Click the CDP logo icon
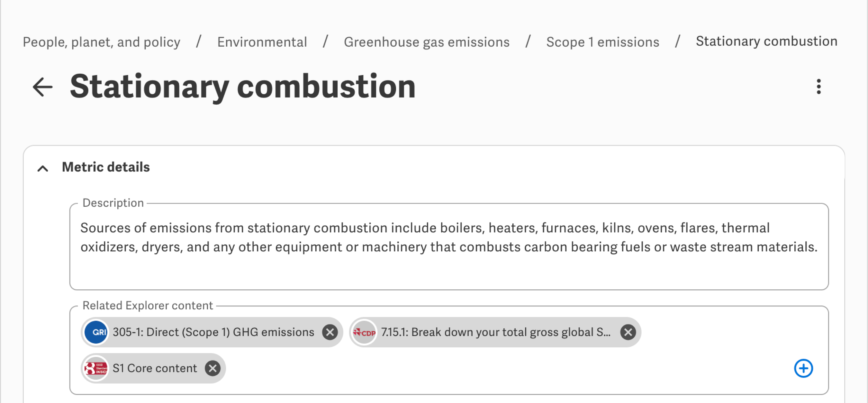 [x=364, y=333]
